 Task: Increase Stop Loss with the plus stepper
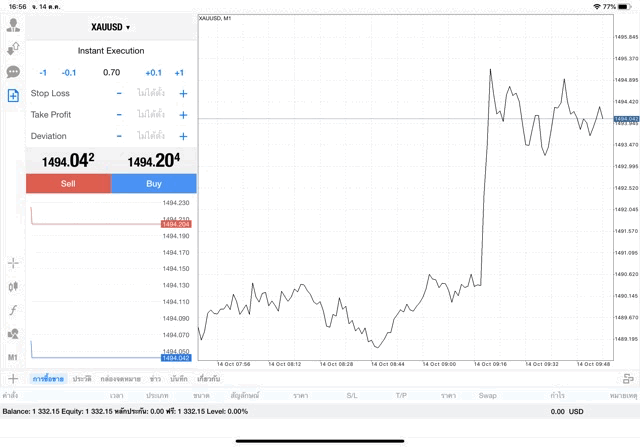(x=183, y=93)
